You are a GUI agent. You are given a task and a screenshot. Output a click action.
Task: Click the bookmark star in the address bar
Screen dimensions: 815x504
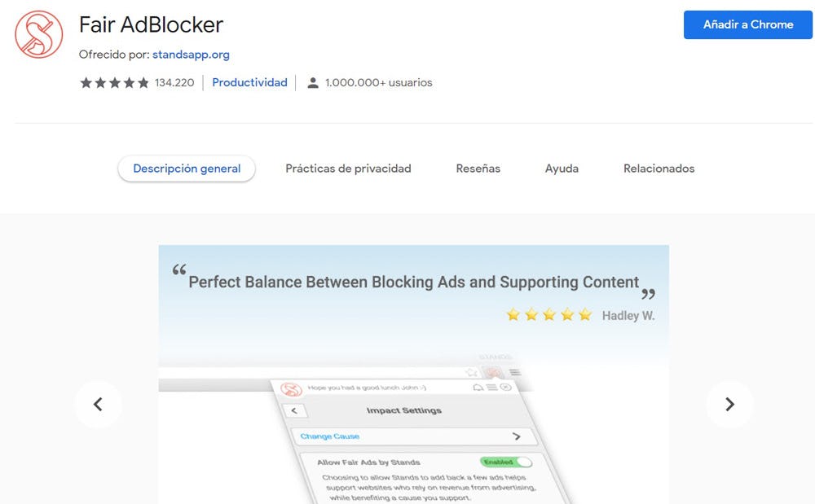(x=471, y=372)
